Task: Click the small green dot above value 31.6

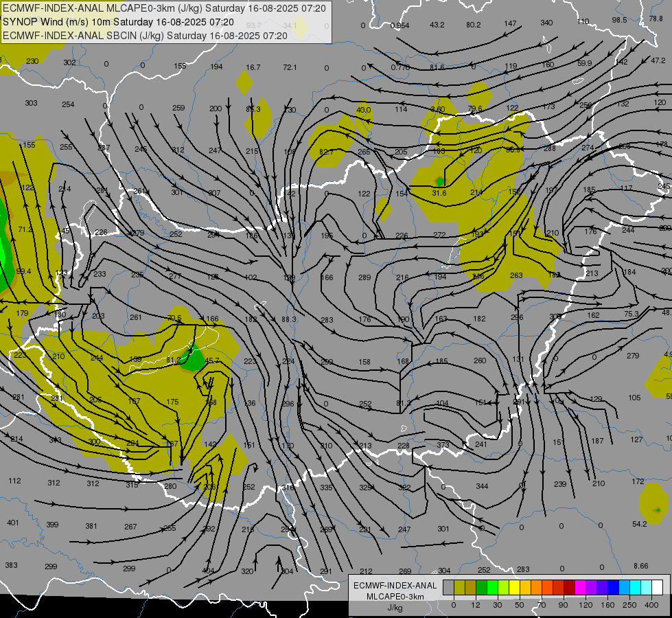Action: [440, 181]
